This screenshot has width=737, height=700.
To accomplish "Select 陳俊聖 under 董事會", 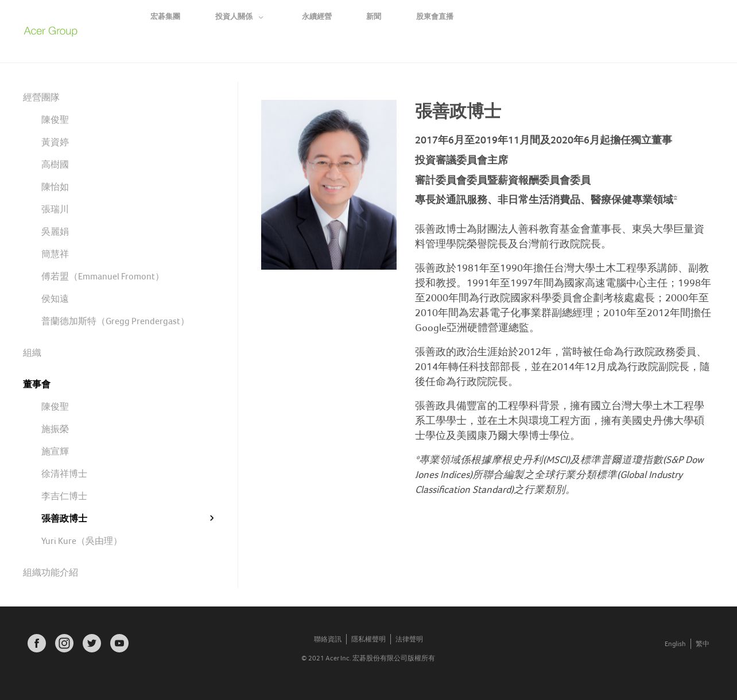I will [55, 406].
